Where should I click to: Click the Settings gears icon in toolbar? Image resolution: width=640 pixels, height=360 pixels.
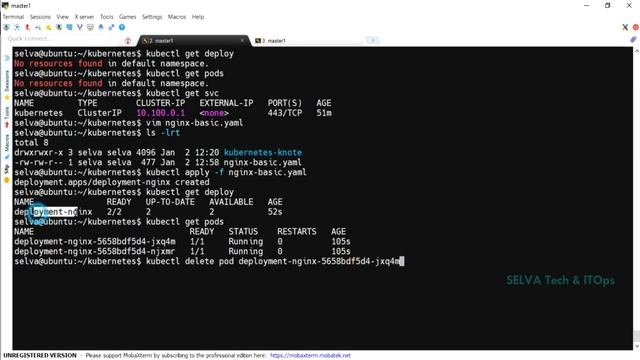pos(111,27)
